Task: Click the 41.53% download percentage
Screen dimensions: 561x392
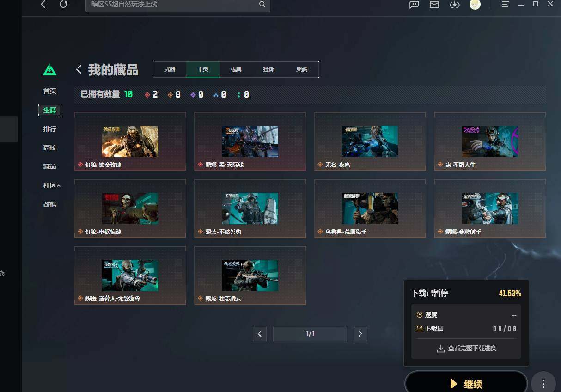Action: click(510, 294)
